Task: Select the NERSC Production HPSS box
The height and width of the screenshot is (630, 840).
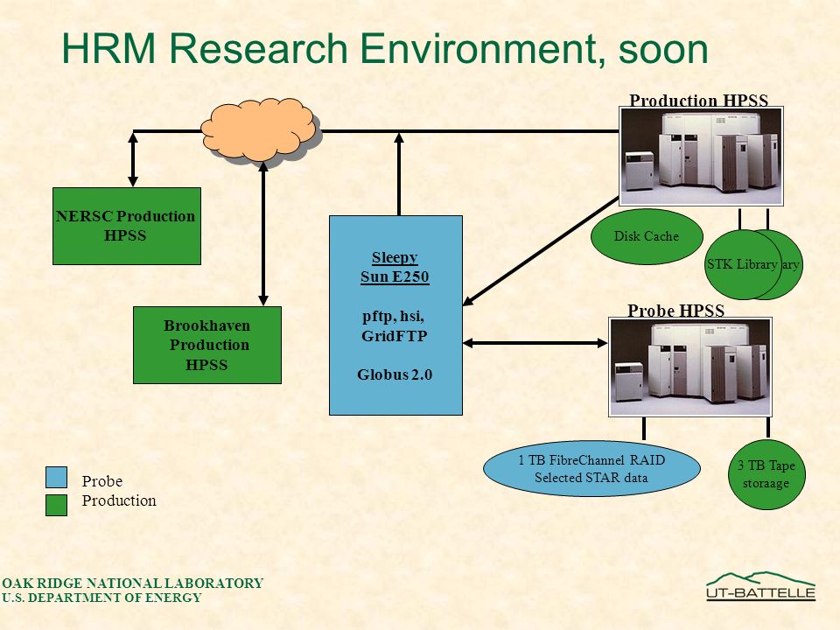Action: (x=126, y=226)
